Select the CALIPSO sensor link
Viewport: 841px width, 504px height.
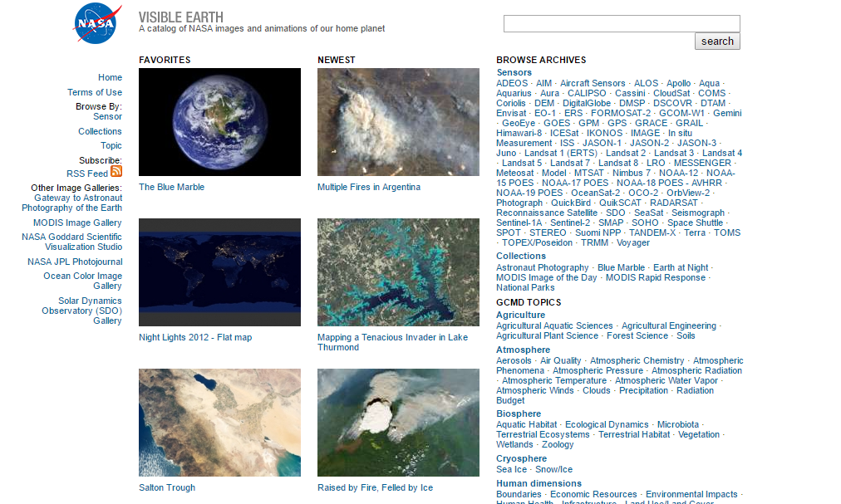pyautogui.click(x=587, y=93)
